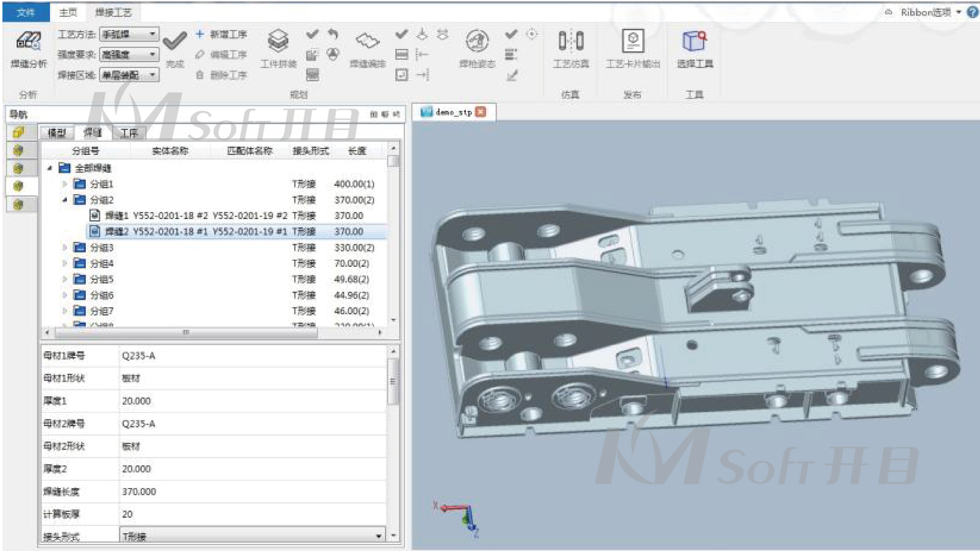The width and height of the screenshot is (980, 551).
Task: Switch to the 主页 ribbon tab
Action: [68, 12]
